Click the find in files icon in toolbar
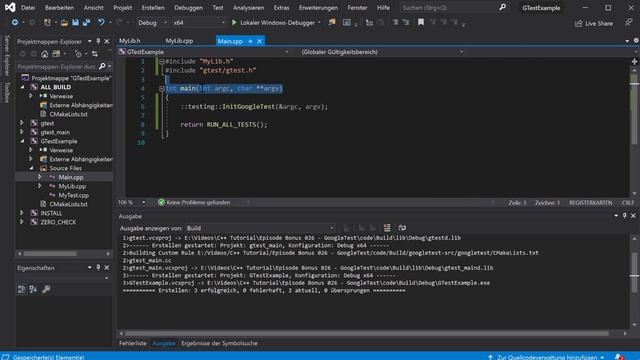The width and height of the screenshot is (640, 360). (332, 22)
